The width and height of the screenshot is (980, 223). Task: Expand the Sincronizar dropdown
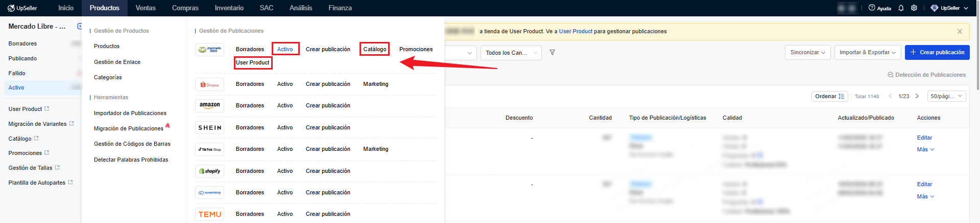[x=807, y=53]
